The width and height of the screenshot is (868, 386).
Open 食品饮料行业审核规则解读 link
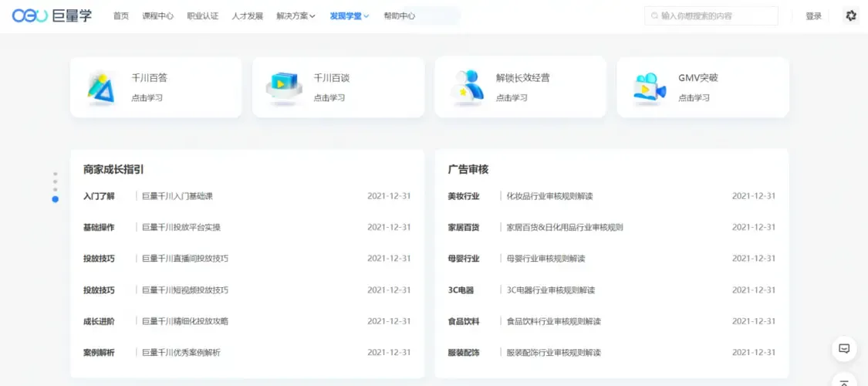click(x=554, y=321)
